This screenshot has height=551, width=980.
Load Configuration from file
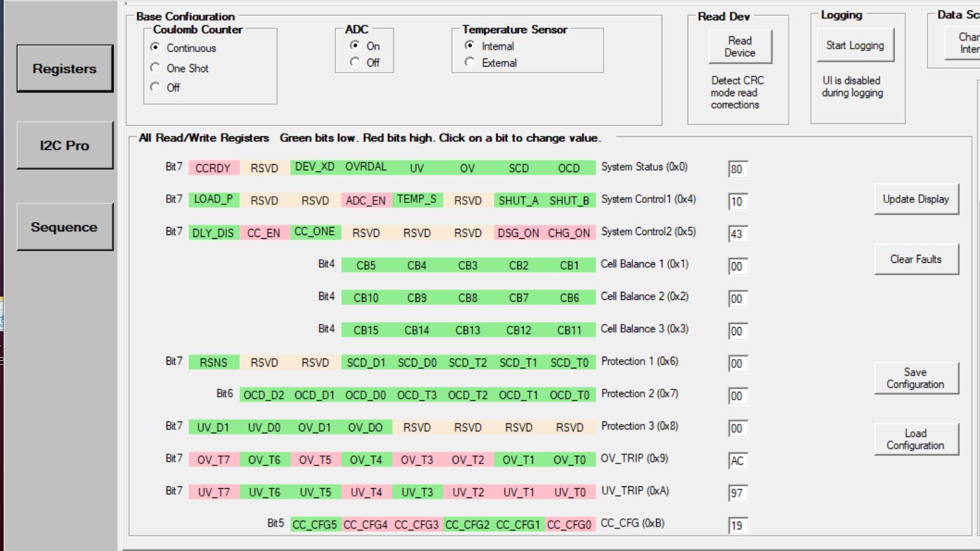[916, 439]
